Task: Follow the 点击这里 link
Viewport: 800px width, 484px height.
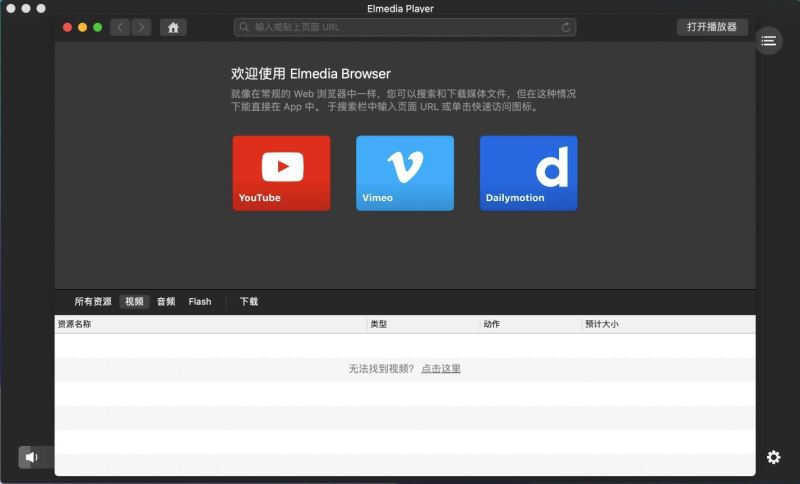Action: (x=441, y=368)
